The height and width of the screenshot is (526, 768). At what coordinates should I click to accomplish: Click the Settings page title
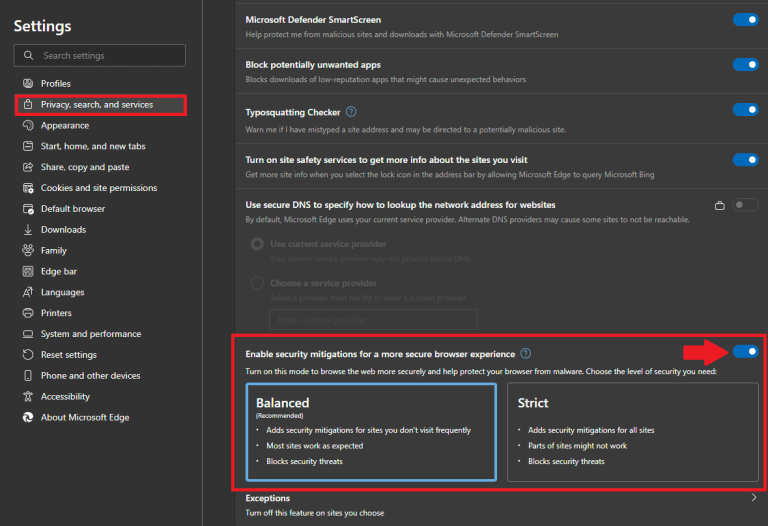(42, 26)
